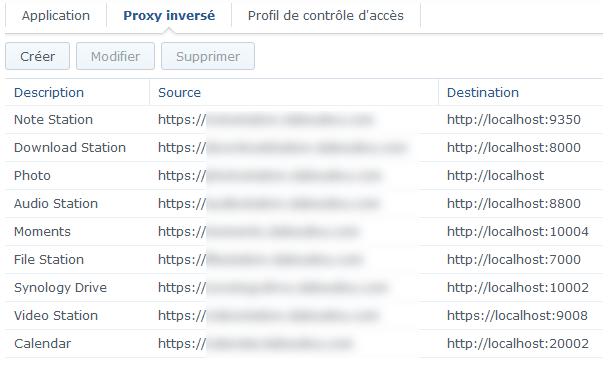This screenshot has height=366, width=603.
Task: Click the Modifier button
Action: [x=115, y=57]
